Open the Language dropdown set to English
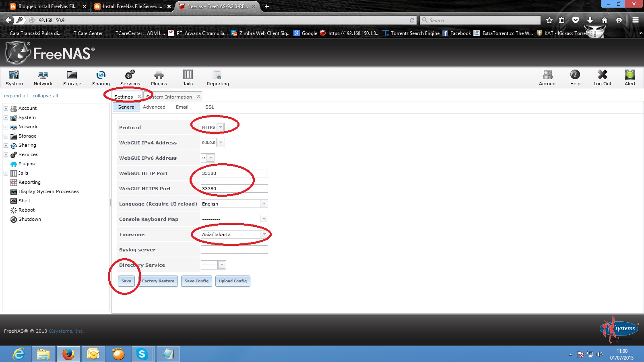 (x=264, y=204)
